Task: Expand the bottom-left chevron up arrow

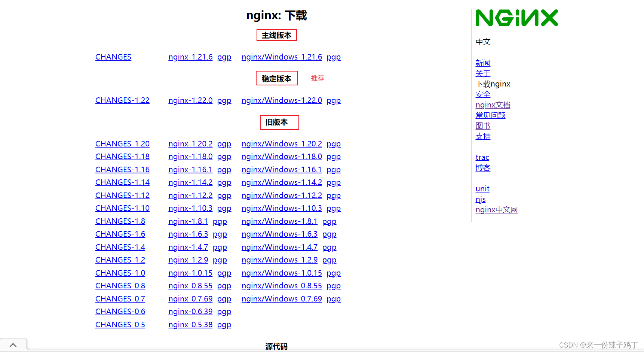Action: [13, 345]
